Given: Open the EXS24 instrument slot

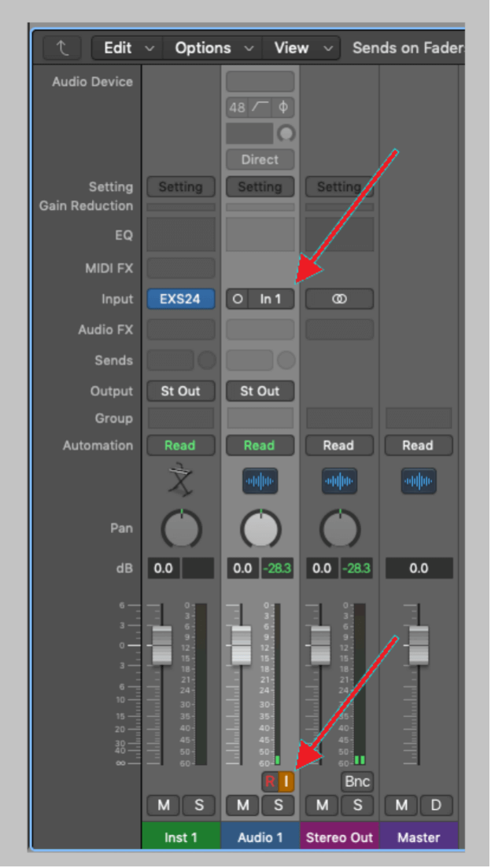Looking at the screenshot, I should point(180,300).
